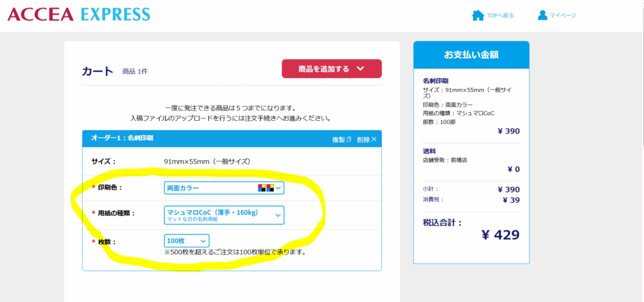Image resolution: width=644 pixels, height=302 pixels.
Task: Click the house icon beside TOPへ戻る
Action: [478, 16]
